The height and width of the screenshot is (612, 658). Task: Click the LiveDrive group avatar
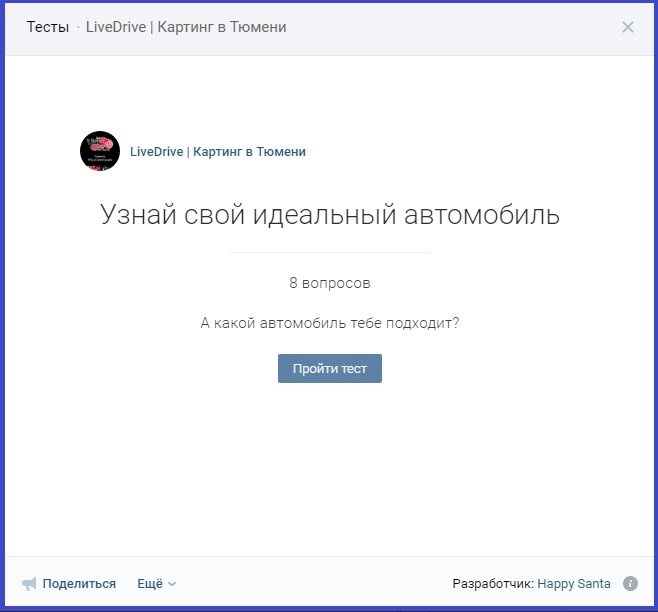click(100, 151)
